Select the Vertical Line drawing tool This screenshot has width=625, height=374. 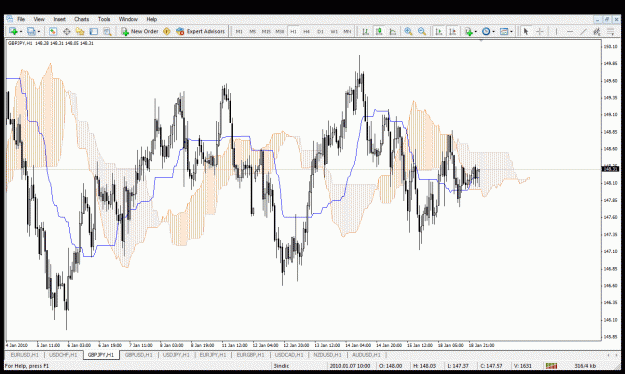coord(556,31)
